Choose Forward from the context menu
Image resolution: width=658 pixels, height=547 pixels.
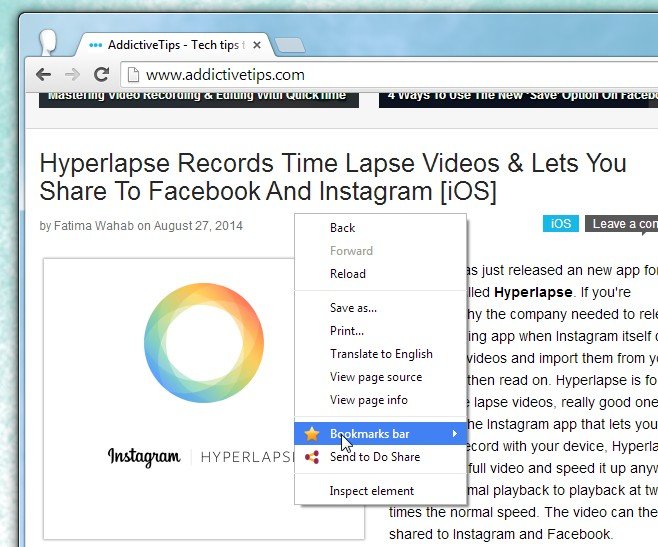coord(381,251)
